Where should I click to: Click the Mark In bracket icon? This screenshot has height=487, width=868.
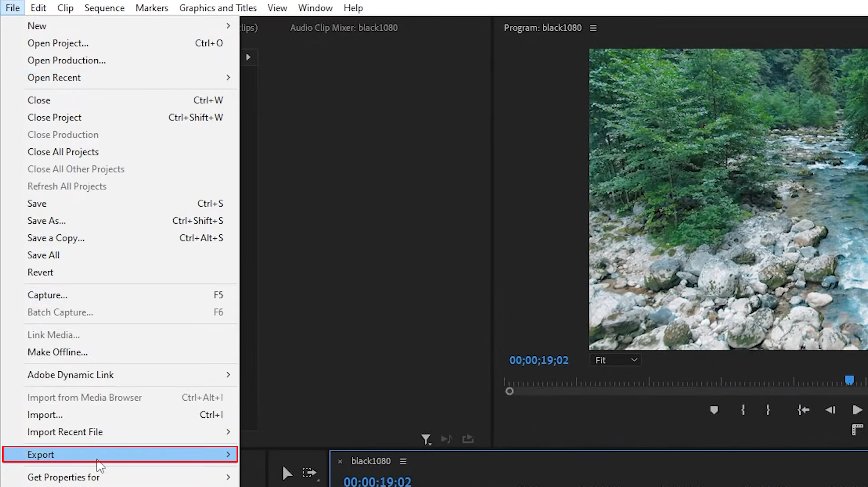tap(743, 410)
